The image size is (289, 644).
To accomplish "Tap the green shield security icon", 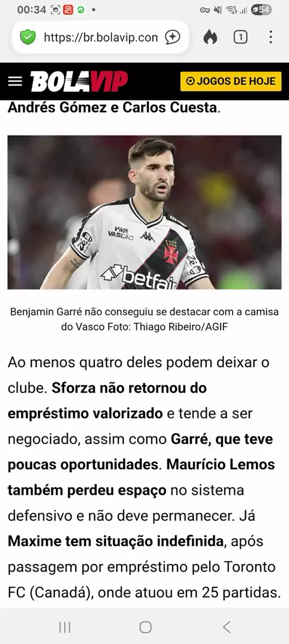I will 28,37.
